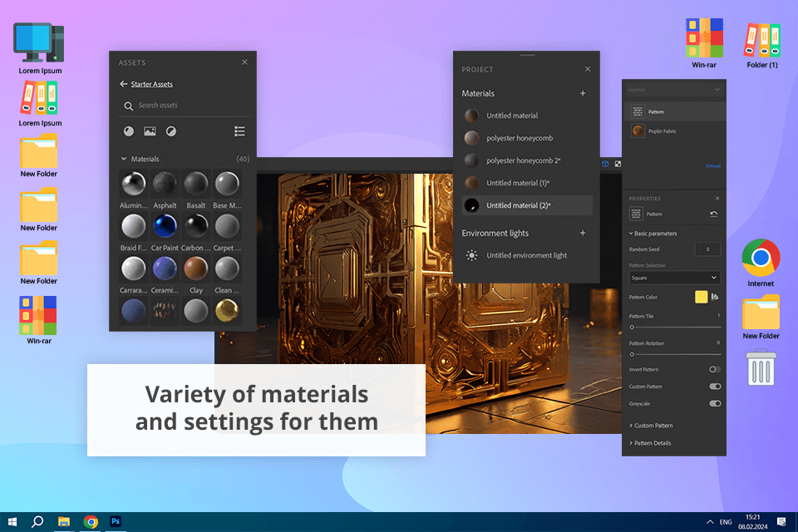This screenshot has height=532, width=798.
Task: Collapse the Basic parameters section
Action: (631, 234)
